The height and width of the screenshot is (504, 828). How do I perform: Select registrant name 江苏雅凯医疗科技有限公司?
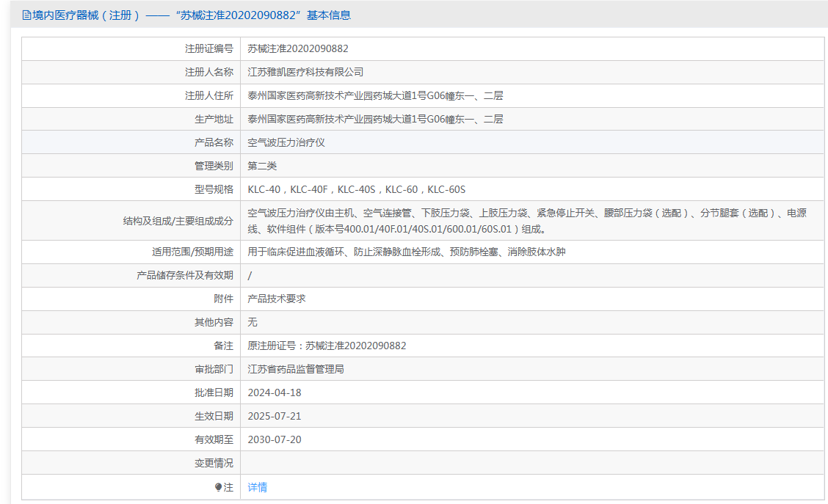[305, 73]
